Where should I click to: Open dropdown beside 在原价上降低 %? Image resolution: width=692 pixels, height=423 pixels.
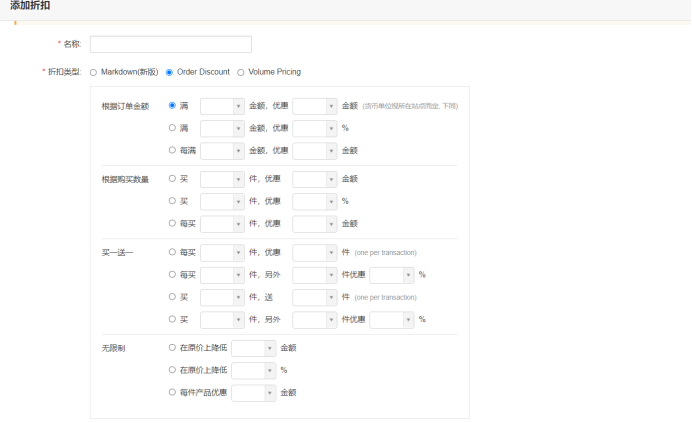pos(253,370)
